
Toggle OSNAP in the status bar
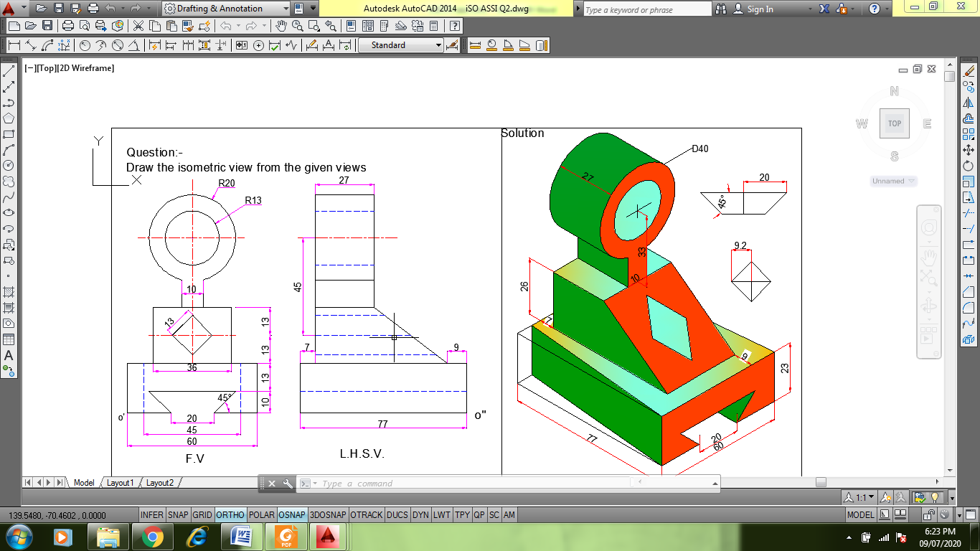[x=292, y=515]
